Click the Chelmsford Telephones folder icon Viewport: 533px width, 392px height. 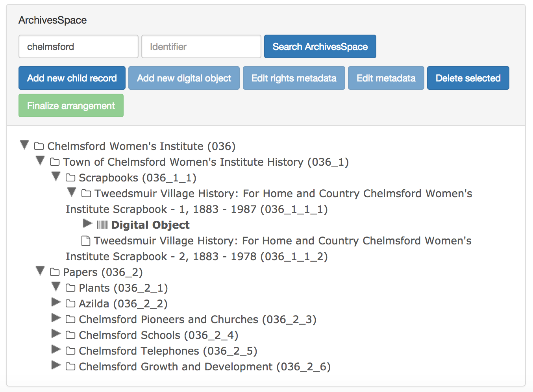pos(70,351)
